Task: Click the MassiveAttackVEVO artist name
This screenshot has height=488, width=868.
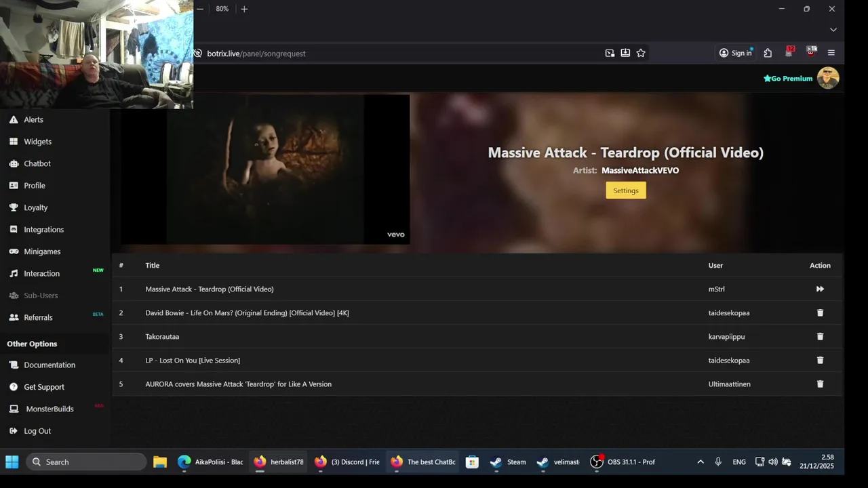Action: click(640, 170)
